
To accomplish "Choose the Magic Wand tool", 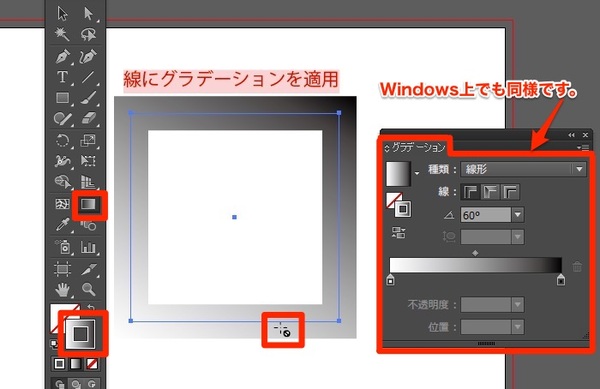I will [62, 34].
